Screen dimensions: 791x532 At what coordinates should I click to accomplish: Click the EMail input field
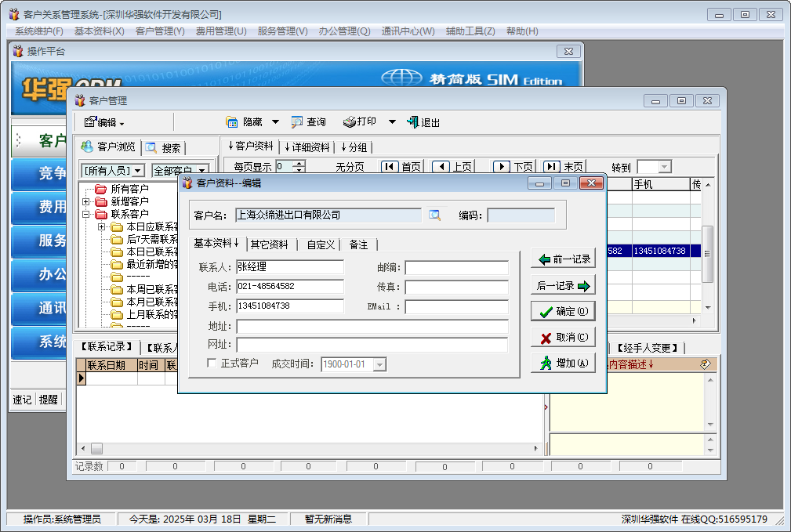(456, 306)
